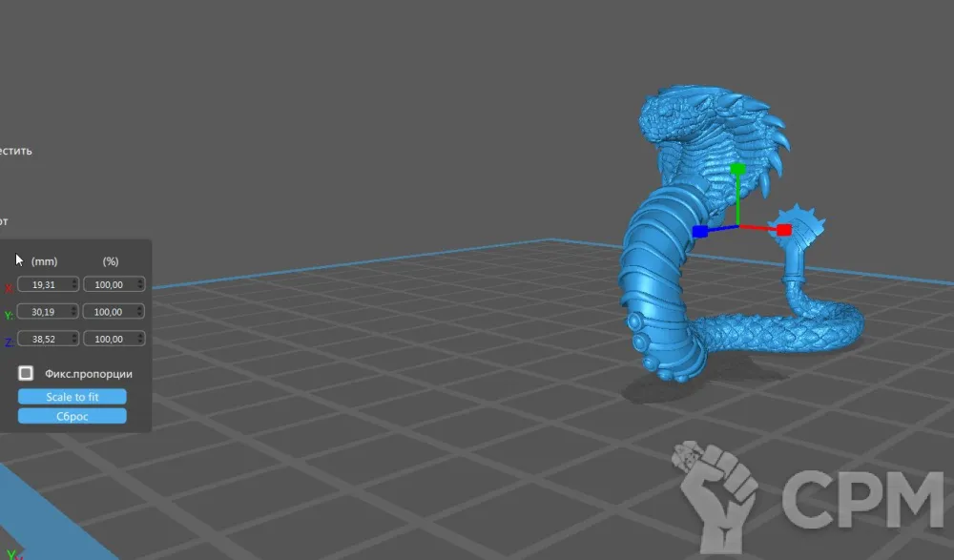The height and width of the screenshot is (560, 954).
Task: Click the green Y-axis gizmo handle
Action: (x=736, y=169)
